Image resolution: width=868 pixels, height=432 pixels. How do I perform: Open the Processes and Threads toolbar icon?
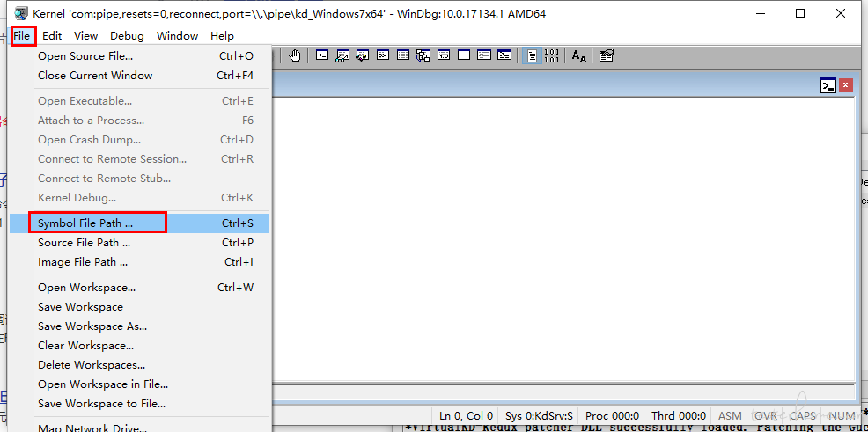tap(484, 55)
